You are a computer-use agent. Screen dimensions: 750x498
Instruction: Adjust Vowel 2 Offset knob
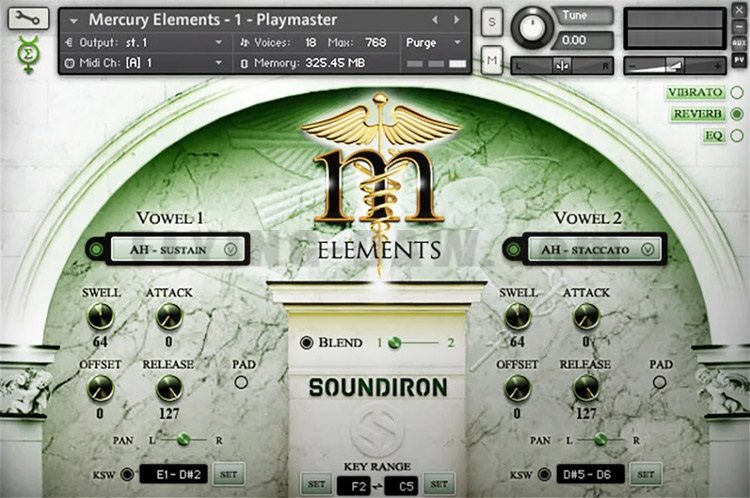(x=518, y=388)
